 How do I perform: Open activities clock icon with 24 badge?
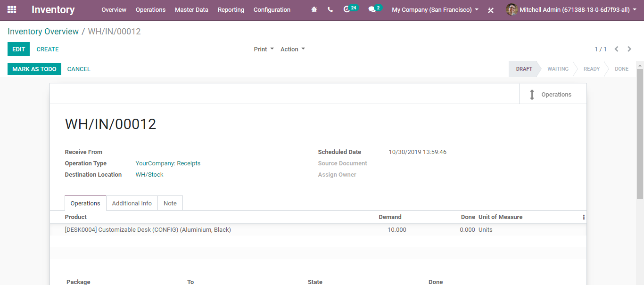pos(350,9)
